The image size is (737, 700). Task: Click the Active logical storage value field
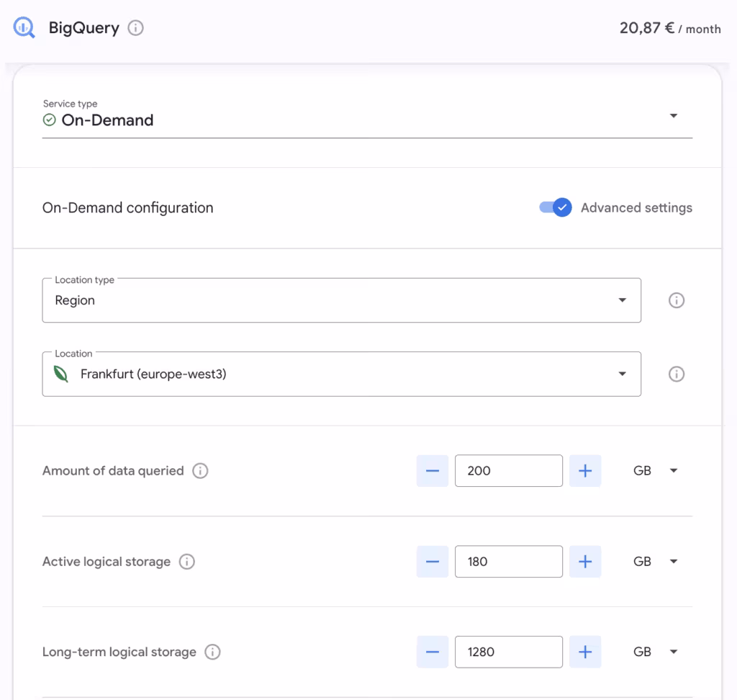click(x=508, y=562)
